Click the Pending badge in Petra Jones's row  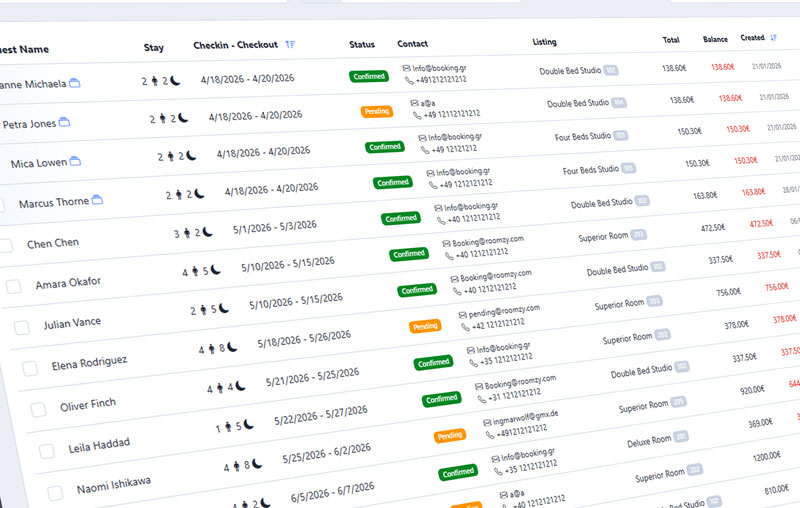click(x=376, y=111)
